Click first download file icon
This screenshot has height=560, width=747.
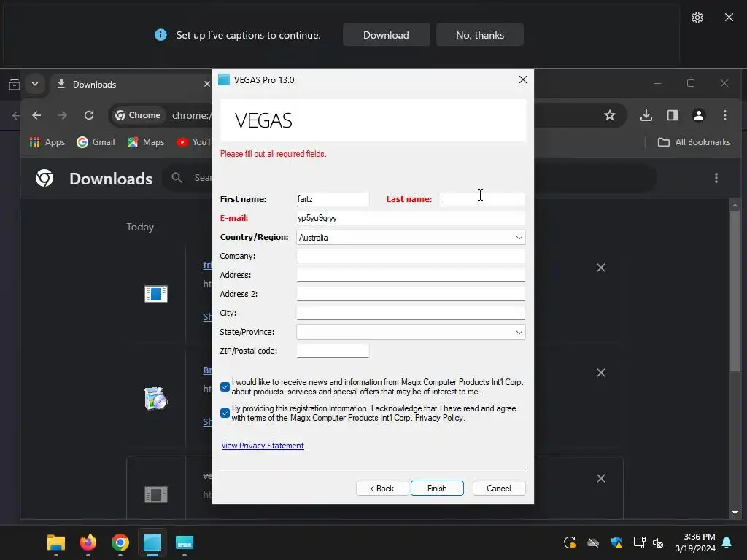pos(156,294)
